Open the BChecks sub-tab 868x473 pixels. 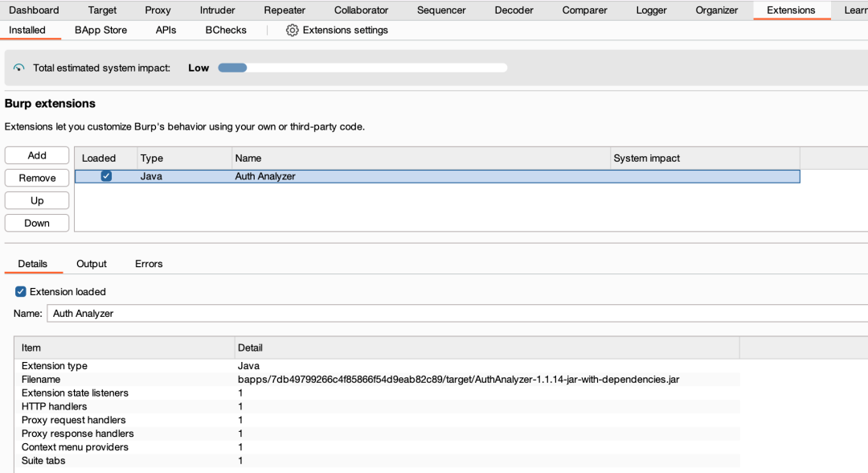coord(226,31)
